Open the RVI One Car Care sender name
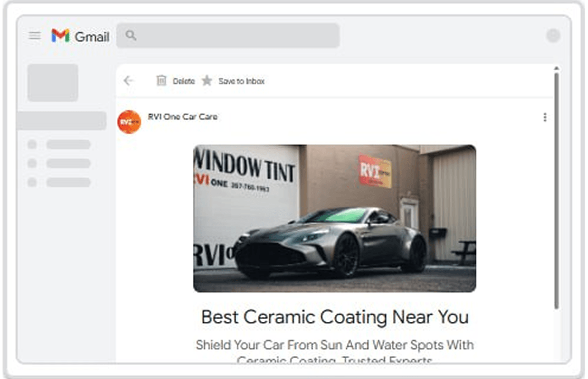 182,116
